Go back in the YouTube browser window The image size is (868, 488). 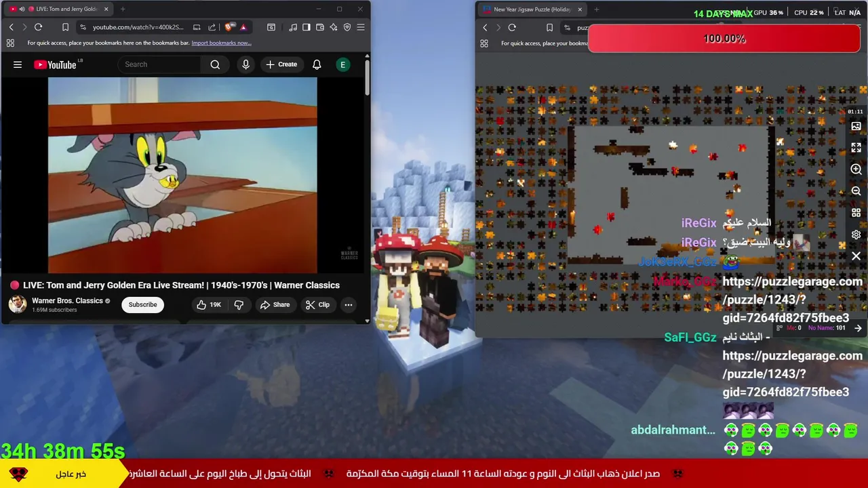pos(11,27)
